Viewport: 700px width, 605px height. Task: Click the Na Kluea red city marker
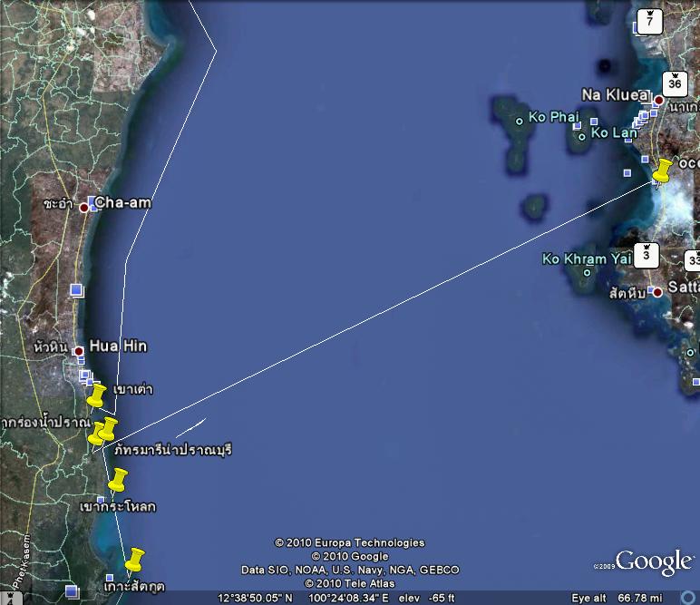tap(659, 100)
